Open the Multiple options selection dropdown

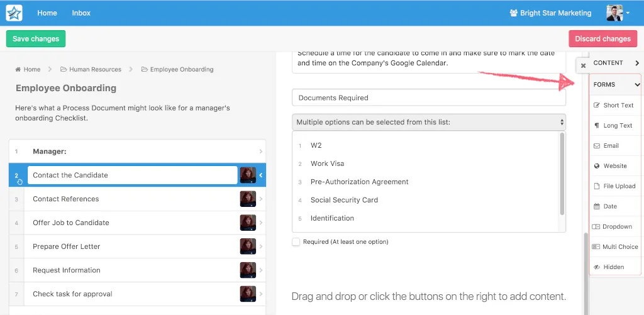(x=429, y=122)
